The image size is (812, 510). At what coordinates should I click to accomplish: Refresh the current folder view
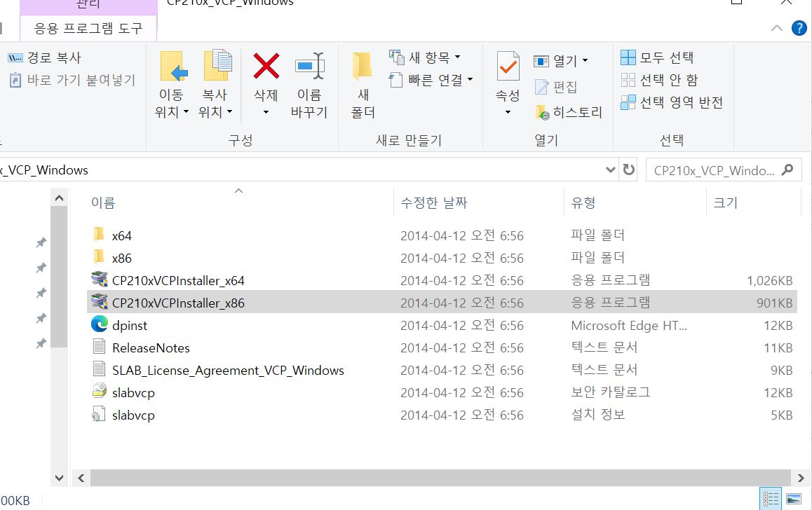pyautogui.click(x=629, y=170)
